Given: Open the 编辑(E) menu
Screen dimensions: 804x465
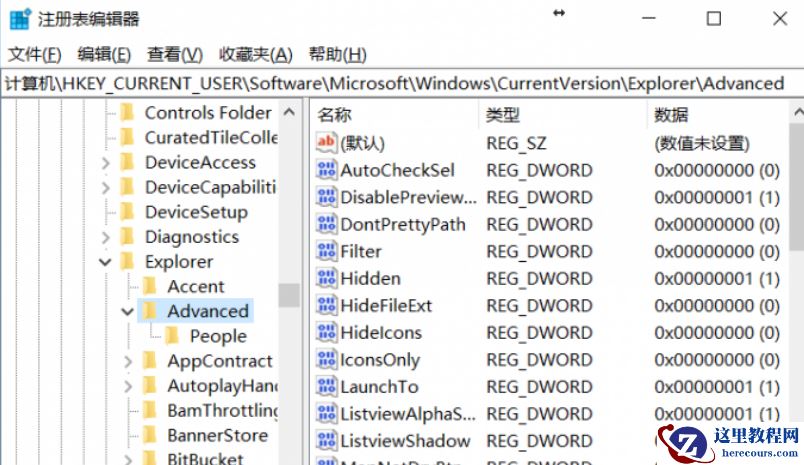Looking at the screenshot, I should click(104, 54).
